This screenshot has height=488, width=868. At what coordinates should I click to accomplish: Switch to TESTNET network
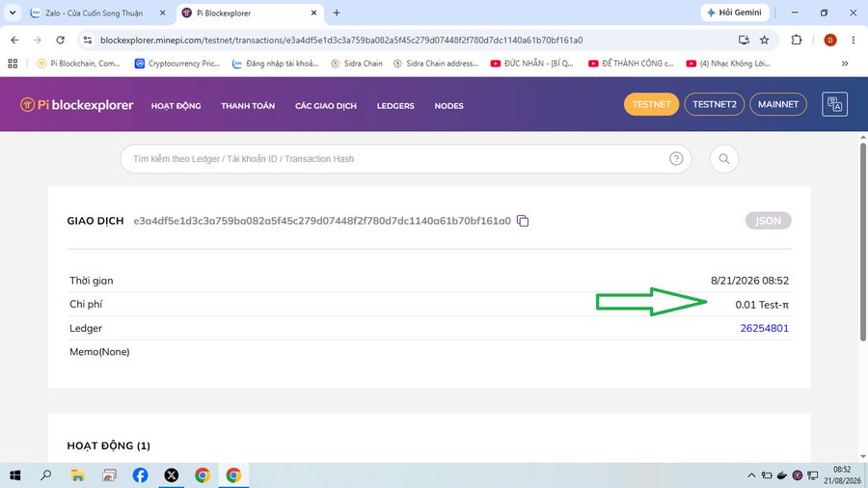pyautogui.click(x=651, y=104)
